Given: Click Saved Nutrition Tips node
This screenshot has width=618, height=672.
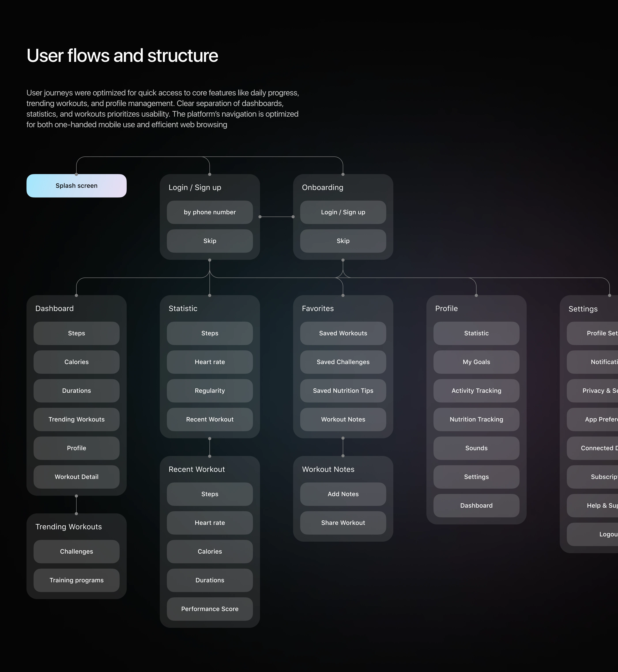Looking at the screenshot, I should pos(343,391).
